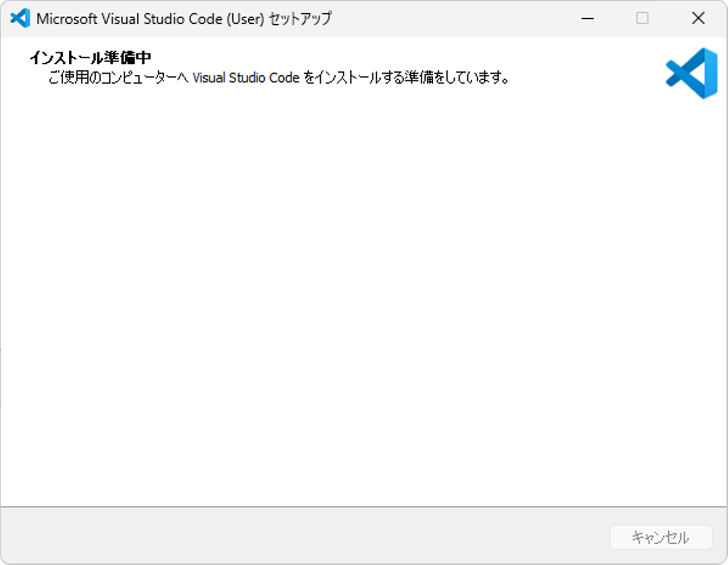Viewport: 728px width, 565px height.
Task: Click the キャンセル button
Action: [661, 537]
